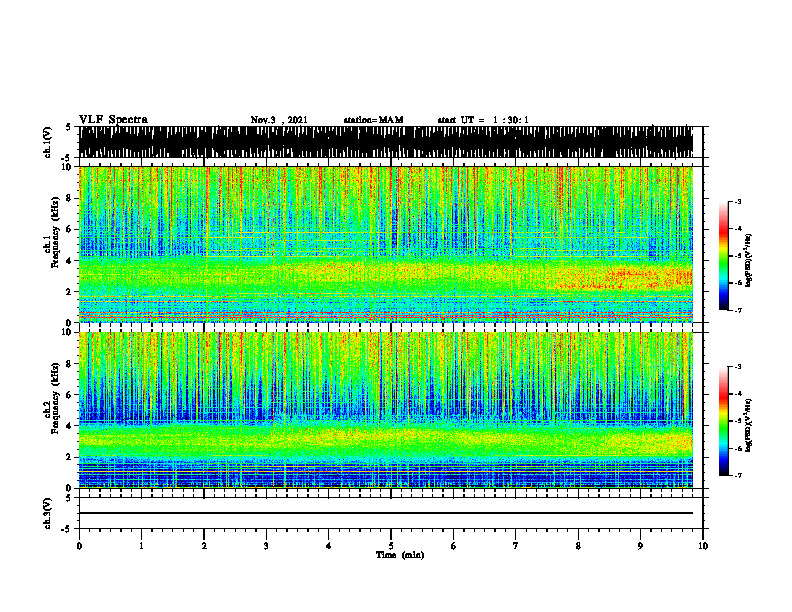Click the time axis tick label "3"
Image resolution: width=792 pixels, height=612 pixels.
(x=266, y=546)
